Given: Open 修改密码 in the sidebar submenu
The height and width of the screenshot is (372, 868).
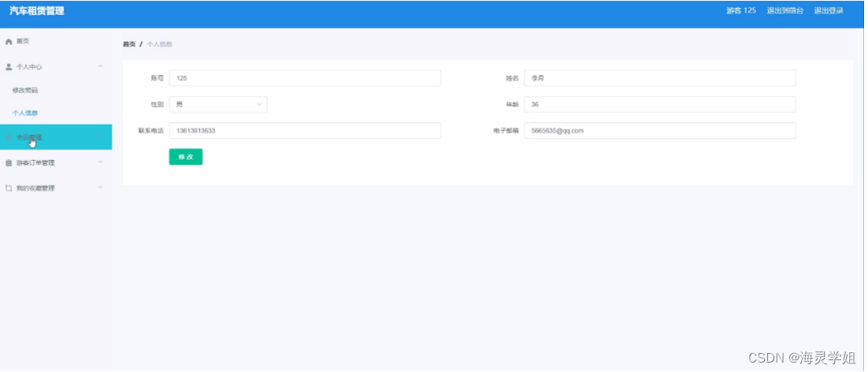Looking at the screenshot, I should coord(25,90).
